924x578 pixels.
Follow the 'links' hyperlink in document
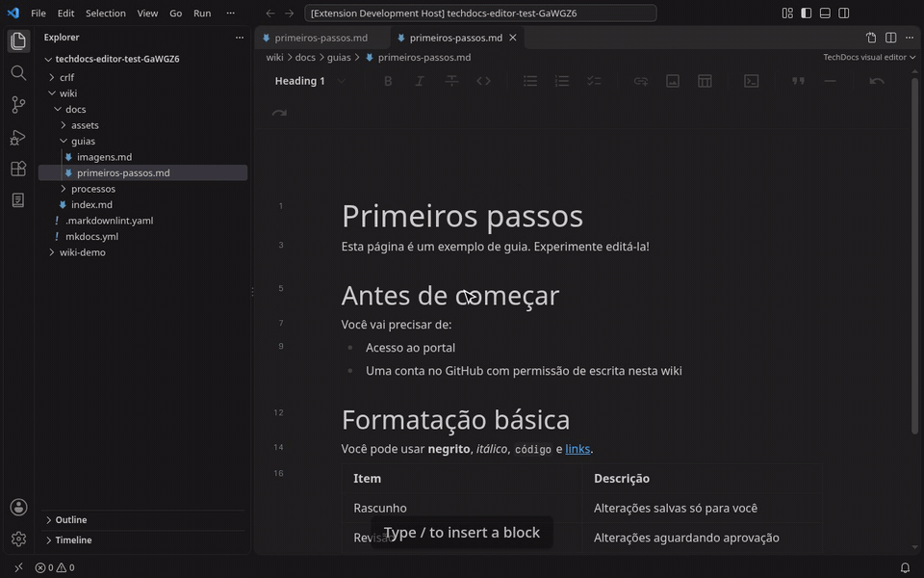[x=577, y=449]
